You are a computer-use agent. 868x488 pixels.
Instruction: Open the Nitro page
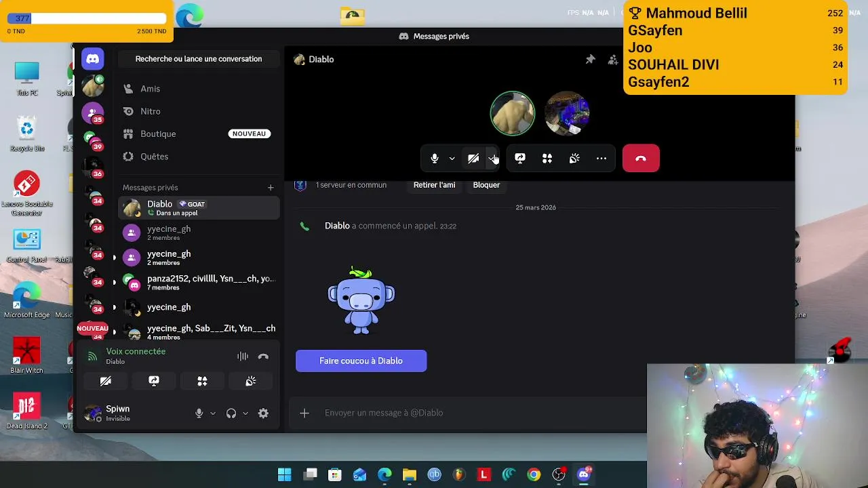pyautogui.click(x=199, y=111)
